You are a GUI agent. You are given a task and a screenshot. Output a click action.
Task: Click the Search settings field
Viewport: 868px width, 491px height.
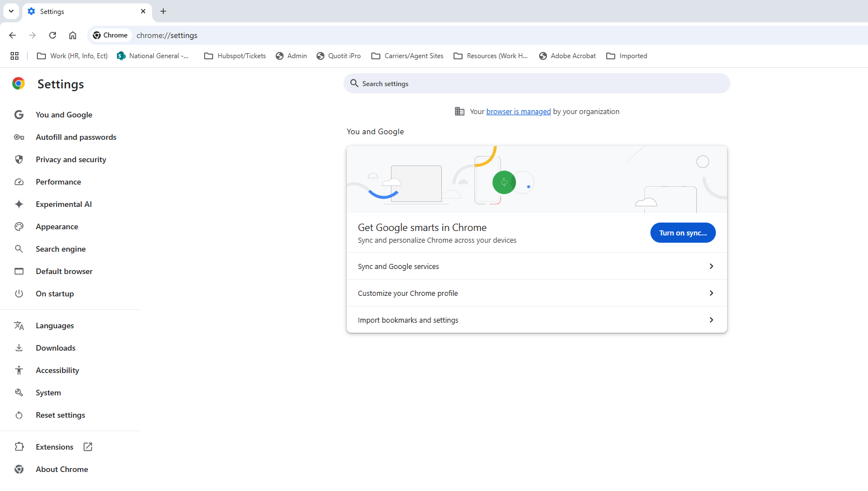[537, 83]
